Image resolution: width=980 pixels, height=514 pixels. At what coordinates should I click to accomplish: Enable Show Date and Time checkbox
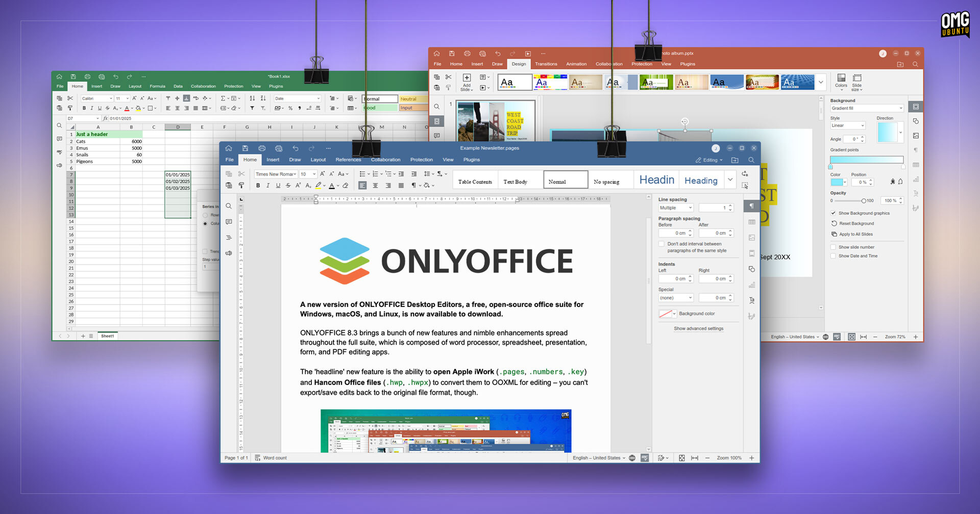click(x=834, y=256)
